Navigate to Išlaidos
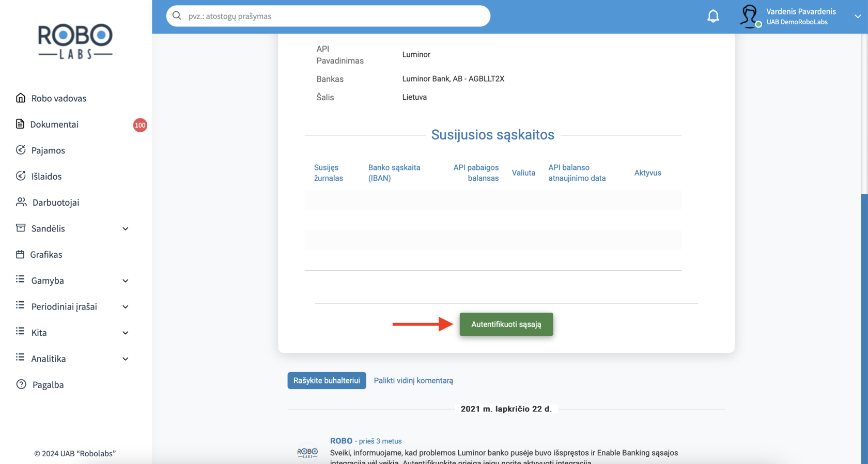 tap(47, 176)
